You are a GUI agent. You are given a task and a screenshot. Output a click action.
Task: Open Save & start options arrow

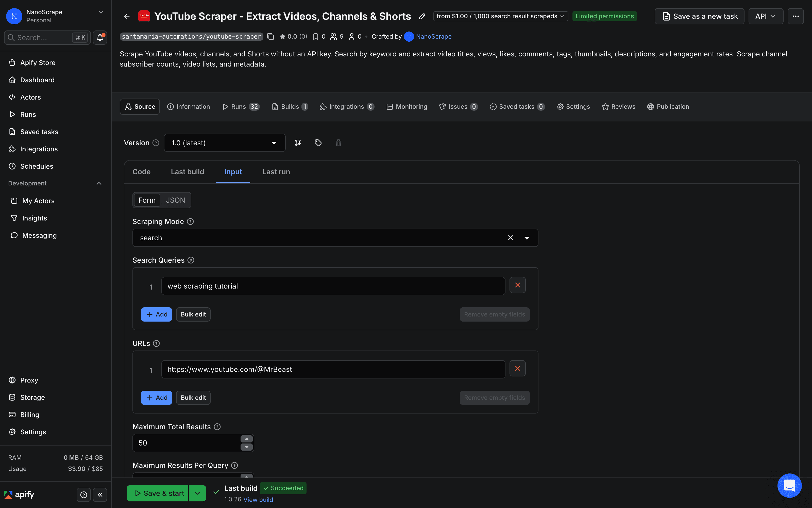pyautogui.click(x=197, y=493)
